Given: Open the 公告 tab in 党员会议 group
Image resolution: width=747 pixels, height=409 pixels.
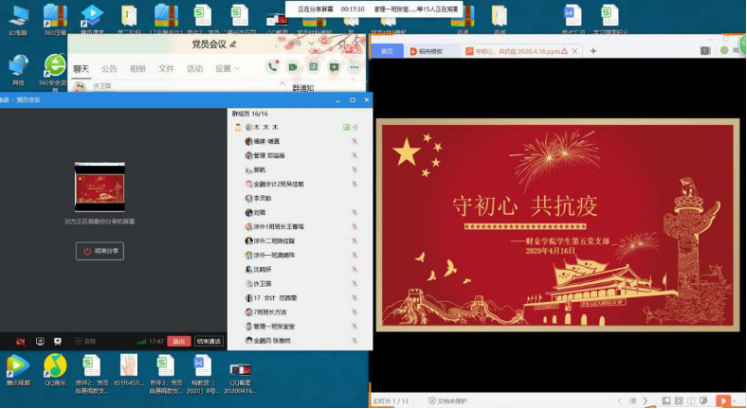Looking at the screenshot, I should (109, 69).
